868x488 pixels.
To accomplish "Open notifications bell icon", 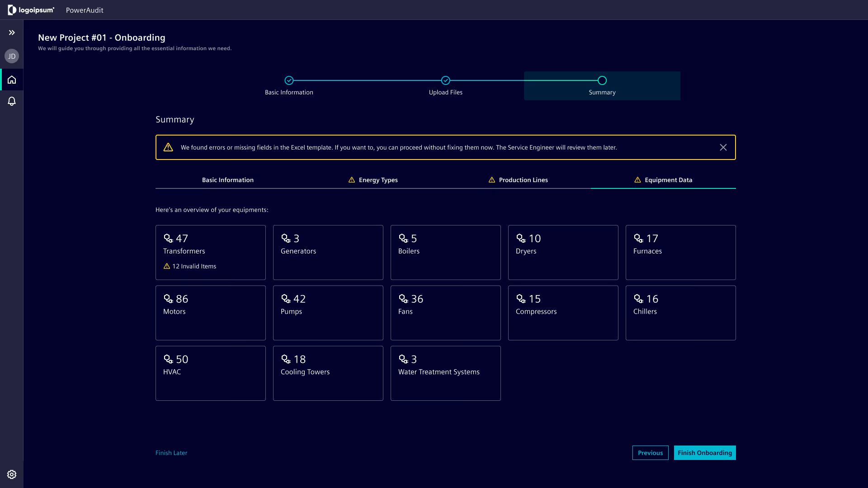I will 12,101.
